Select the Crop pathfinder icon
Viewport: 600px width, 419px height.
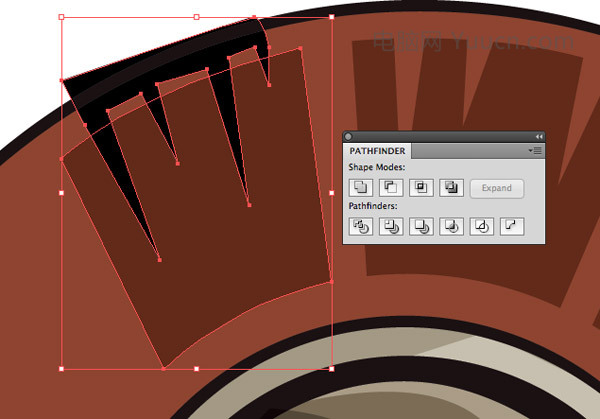tap(451, 226)
